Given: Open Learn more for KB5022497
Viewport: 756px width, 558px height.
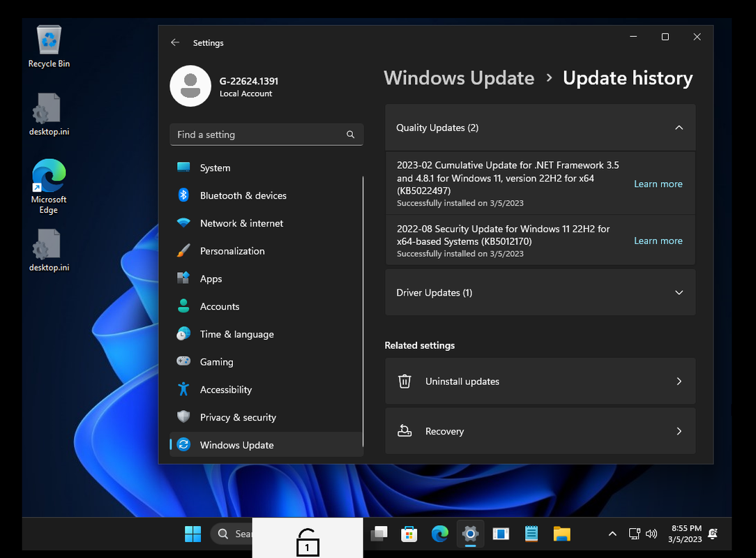Looking at the screenshot, I should pos(658,183).
